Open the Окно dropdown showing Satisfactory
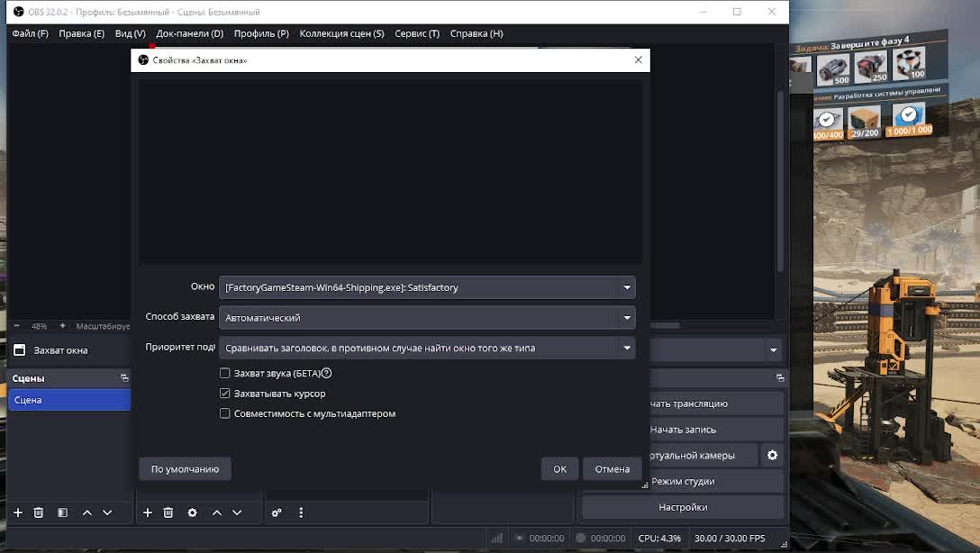The height and width of the screenshot is (553, 980). click(427, 287)
